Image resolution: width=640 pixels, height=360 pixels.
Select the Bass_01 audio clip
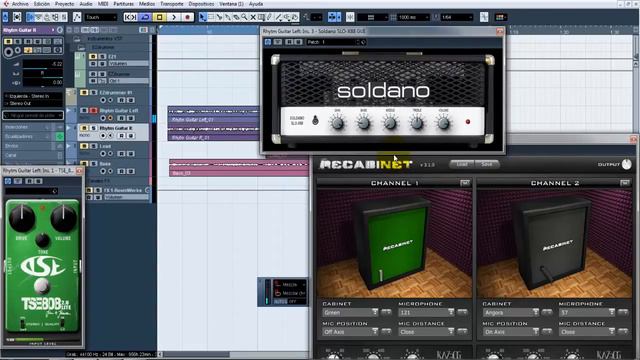pyautogui.click(x=239, y=168)
